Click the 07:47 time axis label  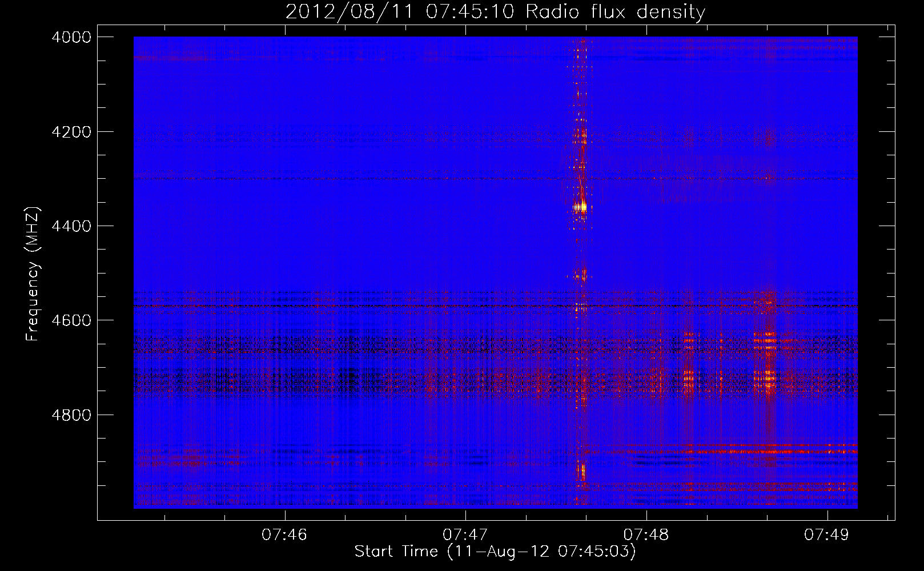pos(465,534)
